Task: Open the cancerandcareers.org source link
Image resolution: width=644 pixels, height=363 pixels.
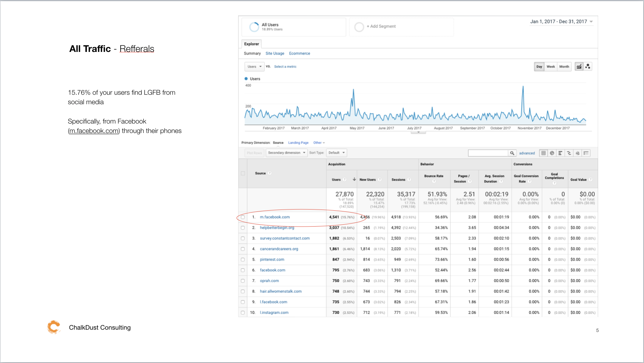Action: pyautogui.click(x=279, y=249)
